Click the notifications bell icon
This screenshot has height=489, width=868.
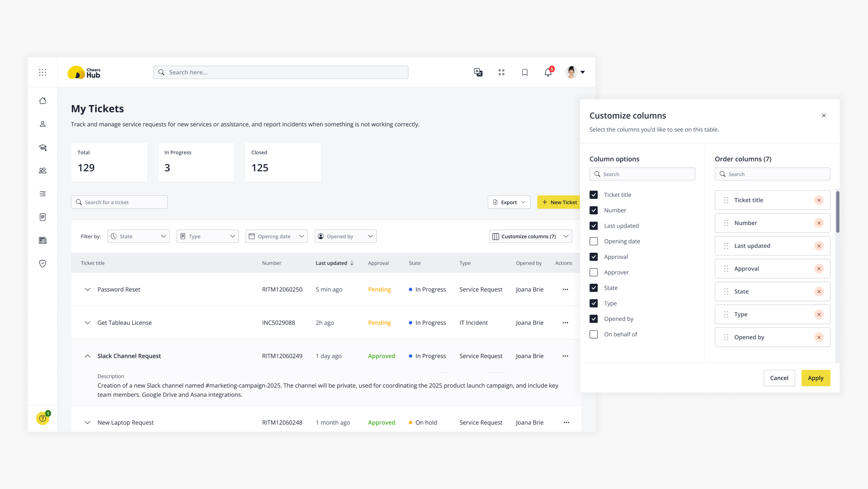click(548, 73)
